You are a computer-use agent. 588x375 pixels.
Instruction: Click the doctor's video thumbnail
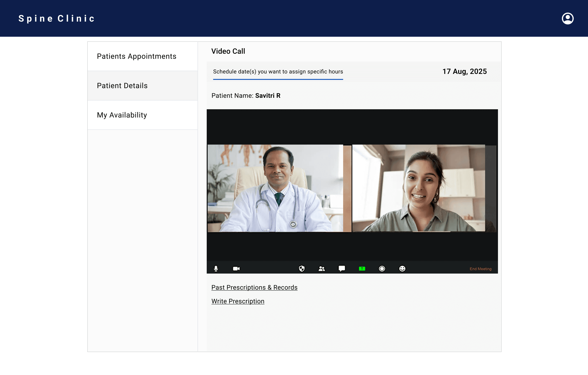(279, 188)
